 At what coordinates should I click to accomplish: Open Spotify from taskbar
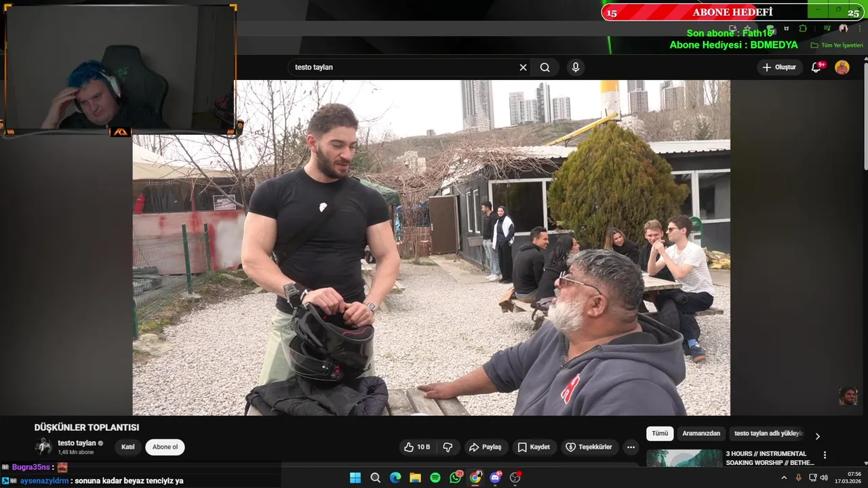click(435, 478)
